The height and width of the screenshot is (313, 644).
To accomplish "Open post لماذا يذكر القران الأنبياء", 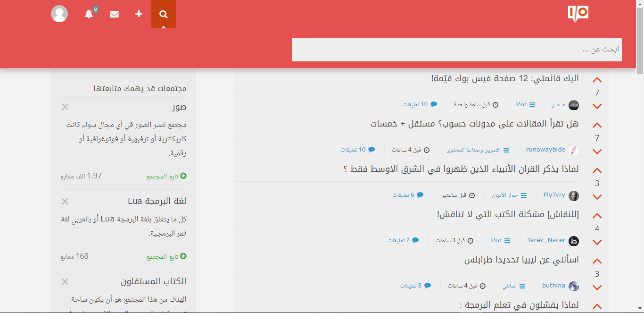I will [x=461, y=169].
